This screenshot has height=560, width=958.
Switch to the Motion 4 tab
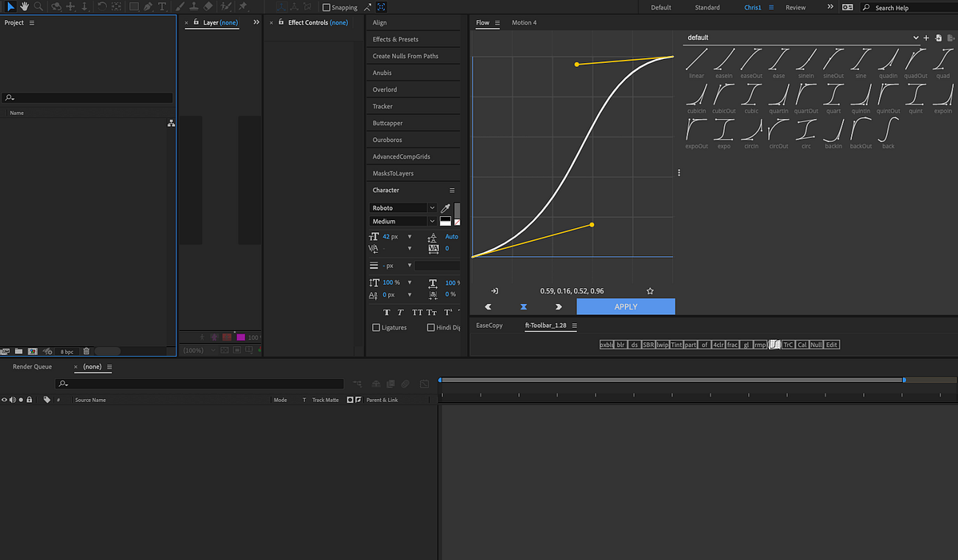click(x=525, y=22)
